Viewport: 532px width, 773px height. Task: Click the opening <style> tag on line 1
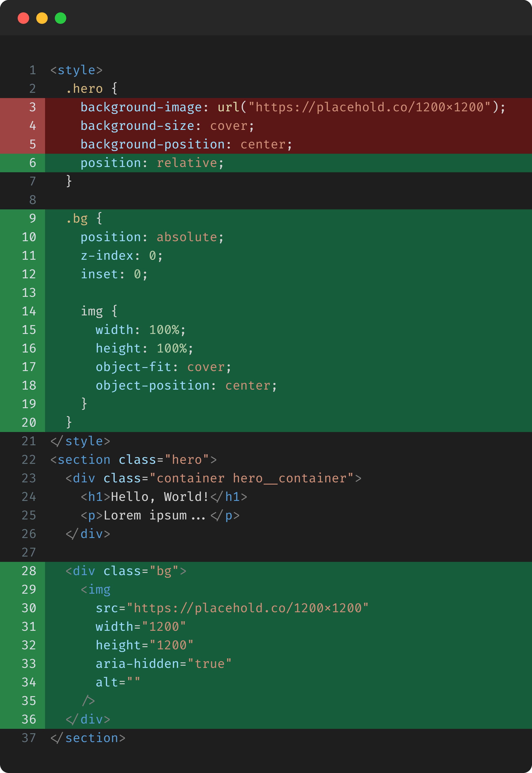tap(76, 70)
